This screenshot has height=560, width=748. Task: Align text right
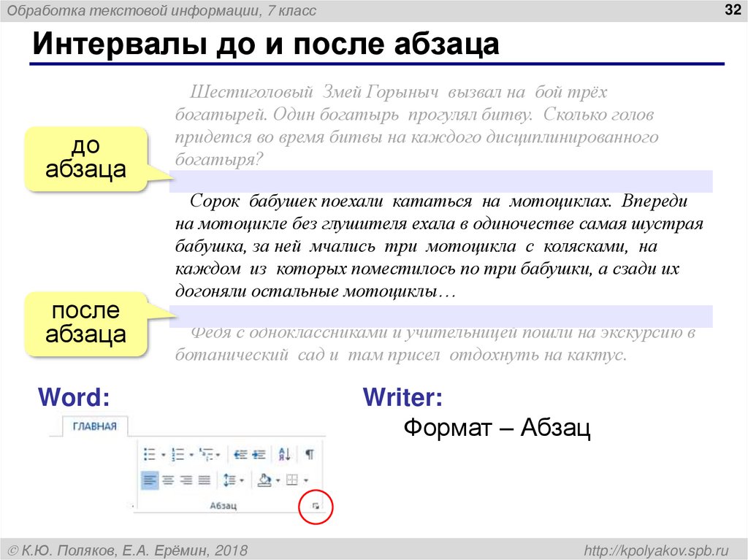tap(186, 480)
